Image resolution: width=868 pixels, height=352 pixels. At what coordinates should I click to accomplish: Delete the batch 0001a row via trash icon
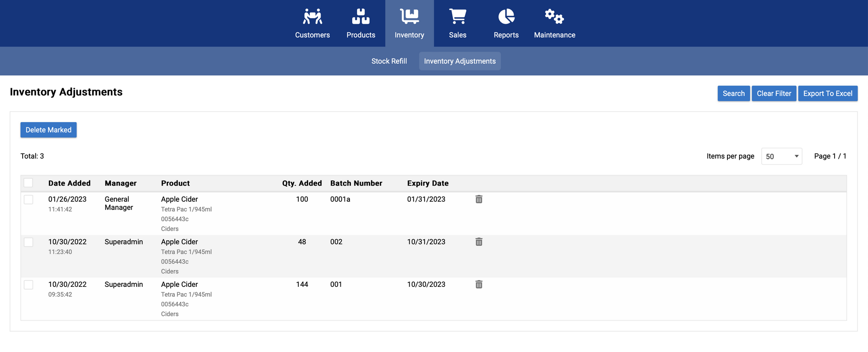tap(479, 199)
